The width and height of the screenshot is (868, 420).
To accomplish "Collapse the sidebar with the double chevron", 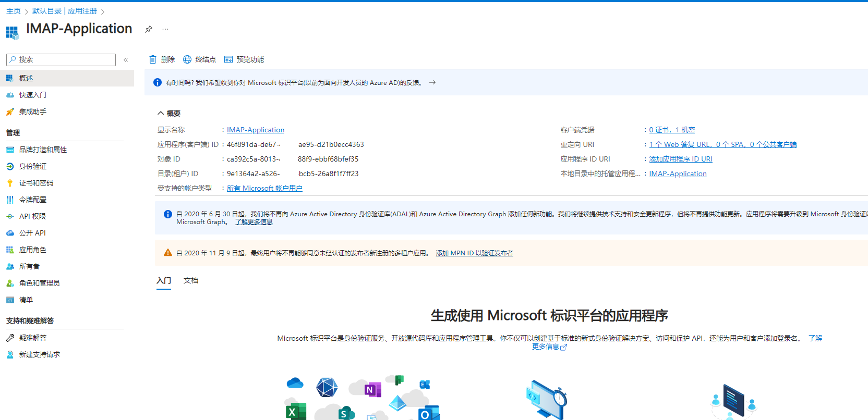I will pos(126,60).
